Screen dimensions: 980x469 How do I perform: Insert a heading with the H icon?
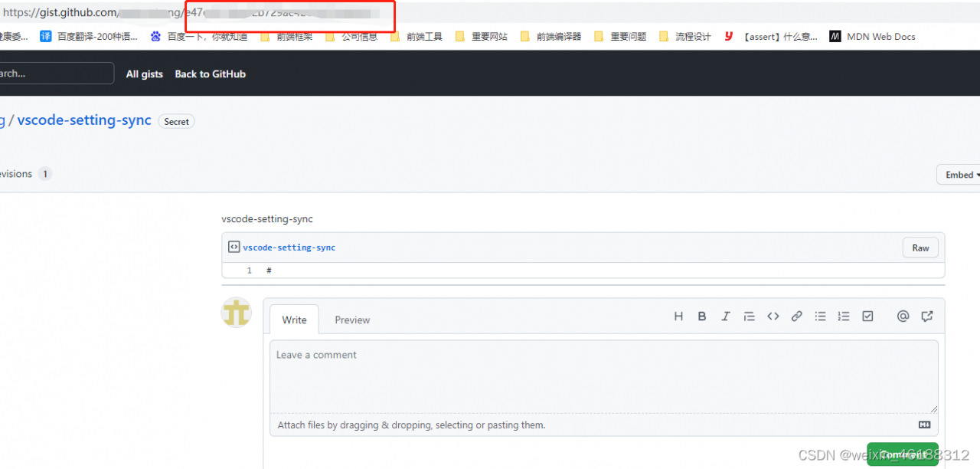click(x=678, y=316)
